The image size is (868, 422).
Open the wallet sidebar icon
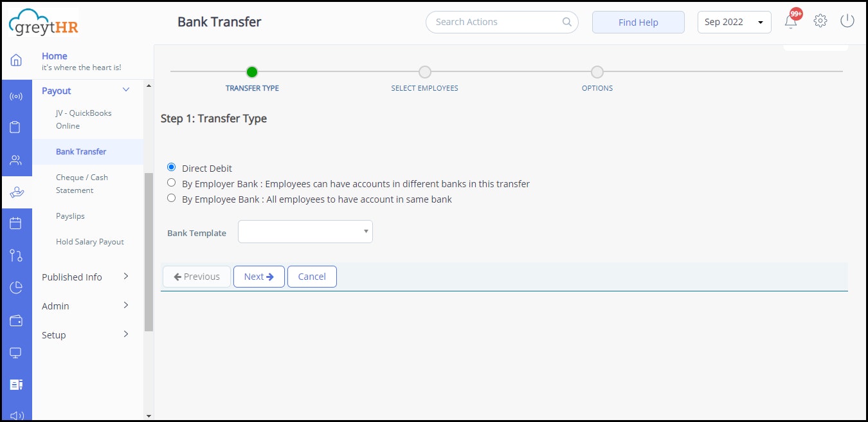[16, 320]
